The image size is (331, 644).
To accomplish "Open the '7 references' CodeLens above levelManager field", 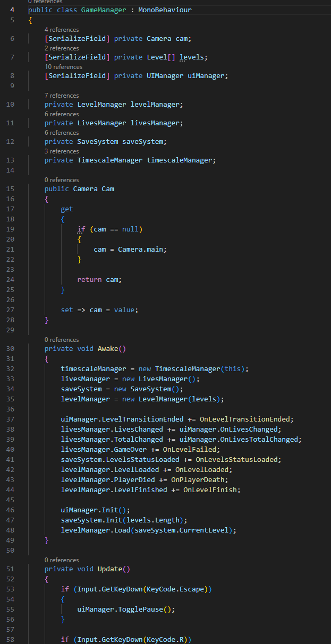I will click(x=62, y=96).
